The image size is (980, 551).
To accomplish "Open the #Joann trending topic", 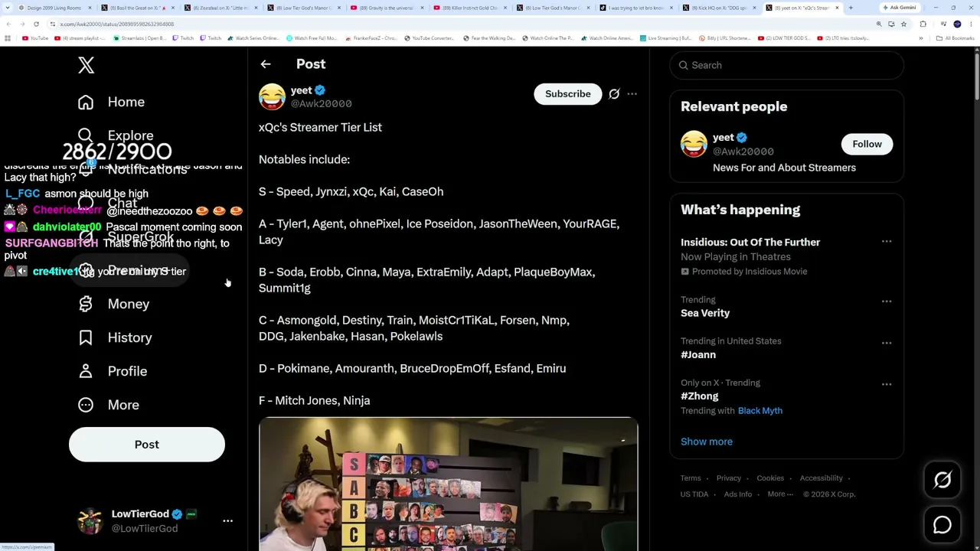I will click(x=698, y=355).
